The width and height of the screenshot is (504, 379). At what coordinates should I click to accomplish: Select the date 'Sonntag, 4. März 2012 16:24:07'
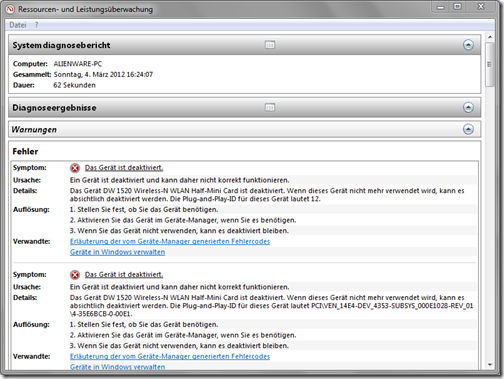tap(103, 75)
